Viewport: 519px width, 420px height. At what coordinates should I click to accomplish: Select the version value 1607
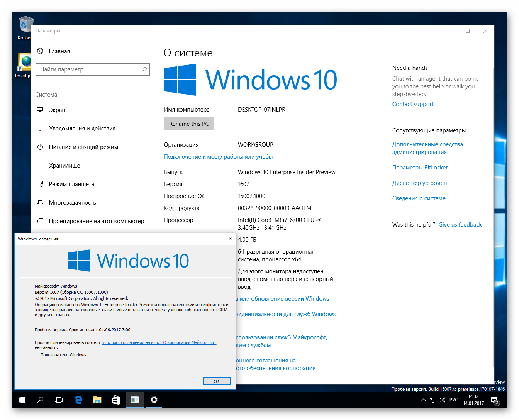point(244,184)
